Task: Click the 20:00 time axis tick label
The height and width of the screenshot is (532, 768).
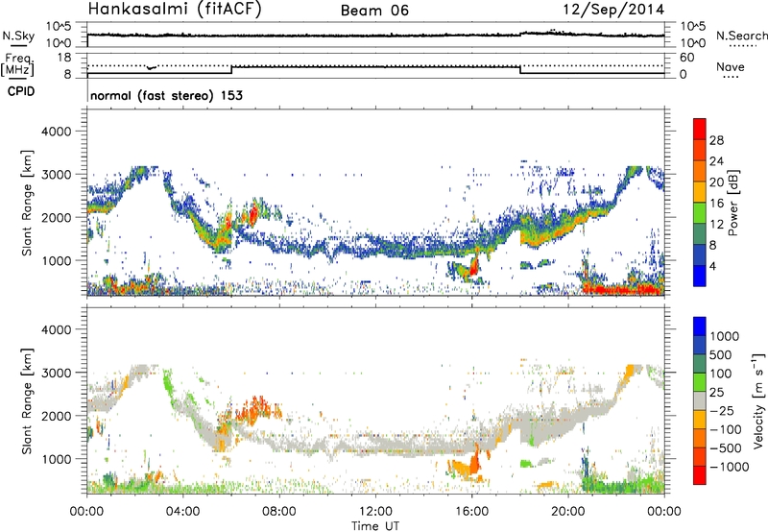Action: (x=568, y=512)
